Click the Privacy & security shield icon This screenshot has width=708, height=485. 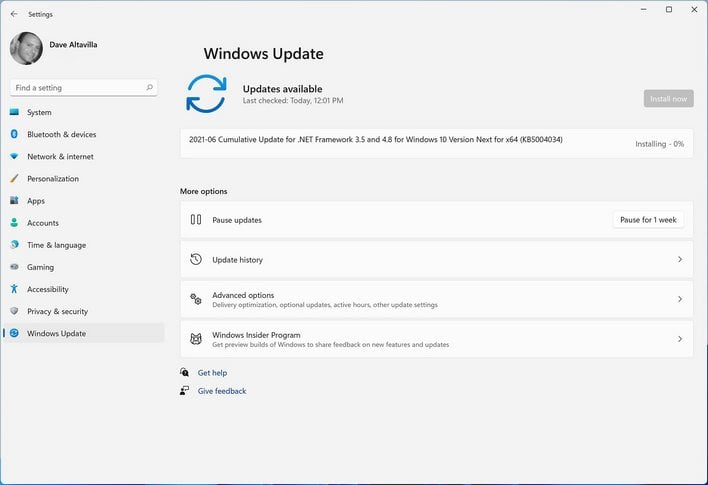(14, 311)
